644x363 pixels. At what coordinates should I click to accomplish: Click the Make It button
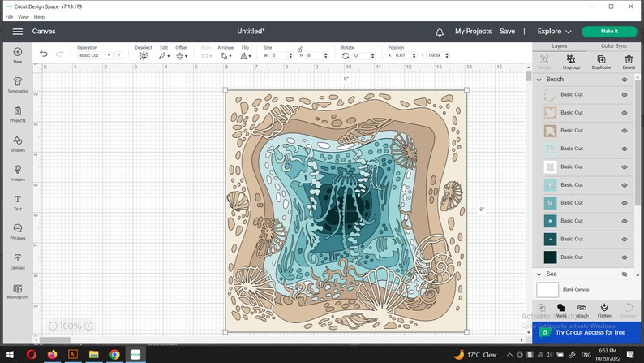coord(609,31)
